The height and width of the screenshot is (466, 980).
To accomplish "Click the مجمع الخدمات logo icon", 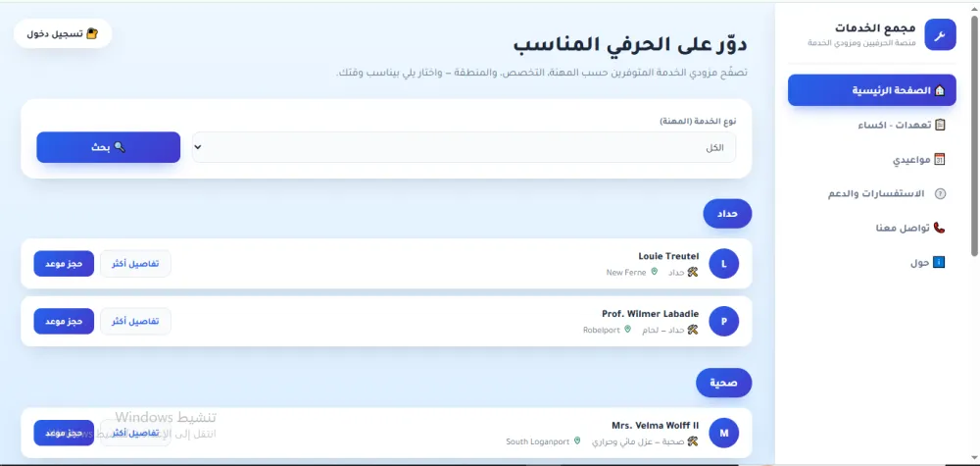I will tap(940, 34).
